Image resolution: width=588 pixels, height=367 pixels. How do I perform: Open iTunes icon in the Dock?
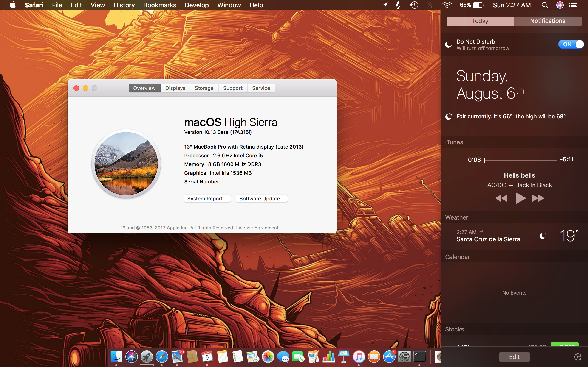coord(359,357)
